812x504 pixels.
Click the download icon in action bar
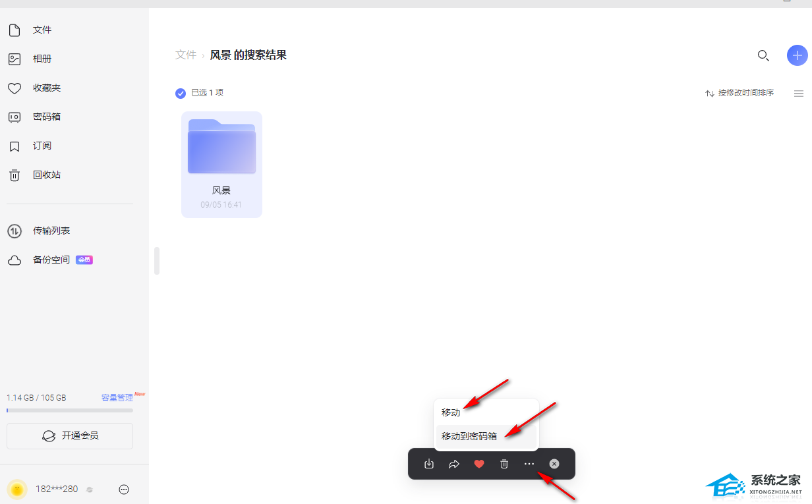429,464
